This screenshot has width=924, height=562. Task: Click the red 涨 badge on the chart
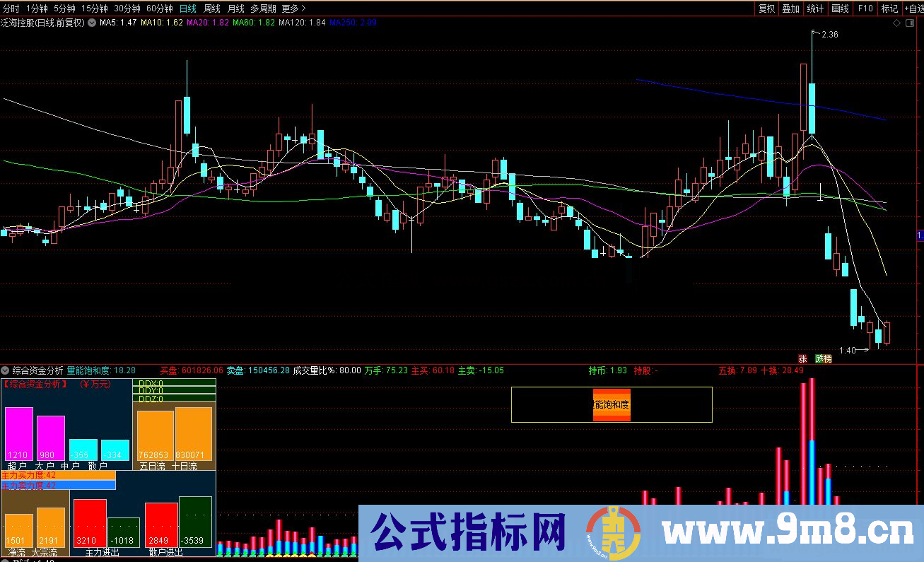click(x=803, y=358)
